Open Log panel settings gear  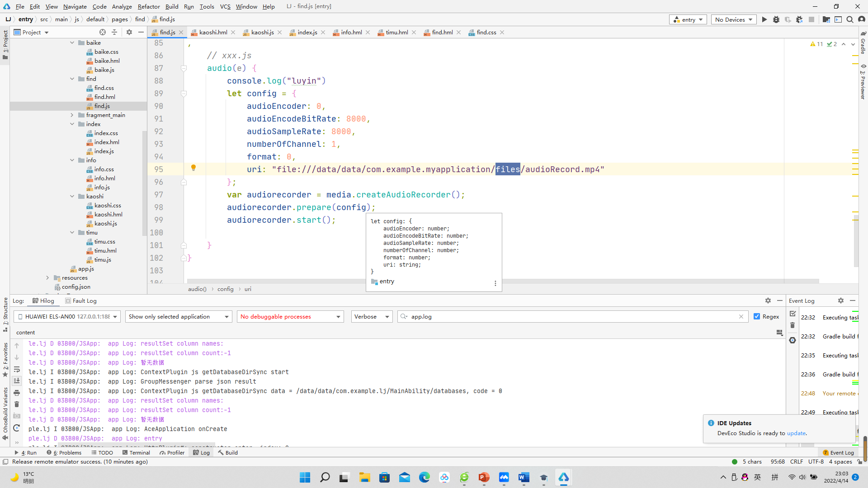(768, 300)
